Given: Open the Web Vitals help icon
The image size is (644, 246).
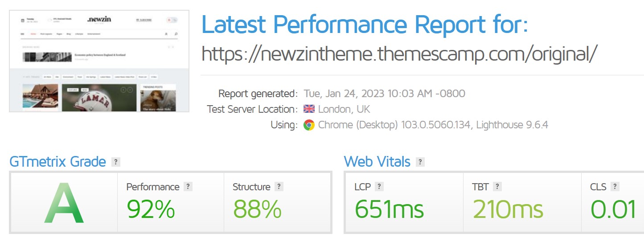Looking at the screenshot, I should [x=420, y=162].
